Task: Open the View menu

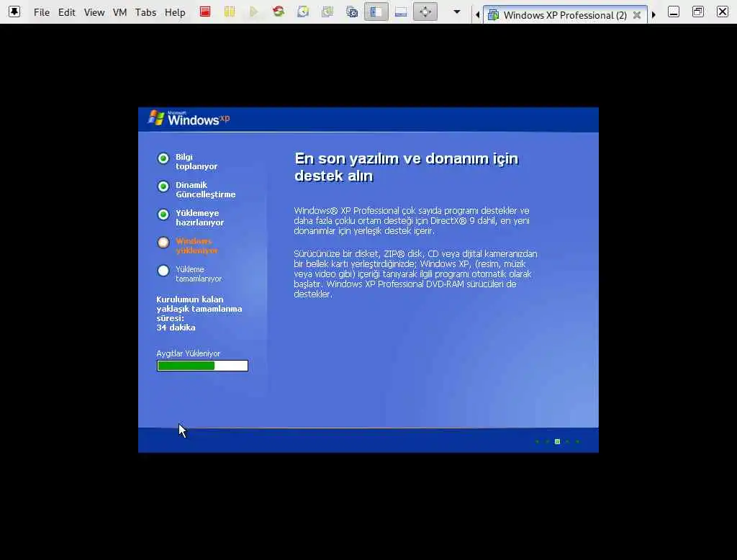Action: 94,12
